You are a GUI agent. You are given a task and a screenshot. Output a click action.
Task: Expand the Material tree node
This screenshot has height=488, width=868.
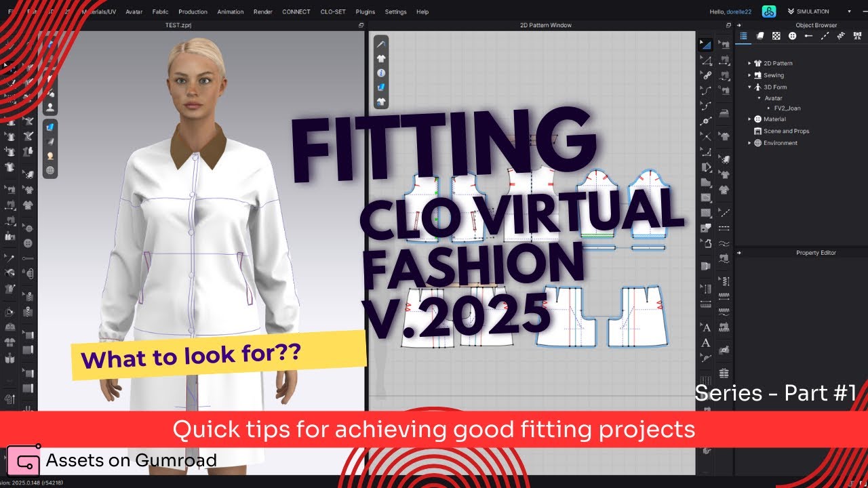(x=749, y=119)
